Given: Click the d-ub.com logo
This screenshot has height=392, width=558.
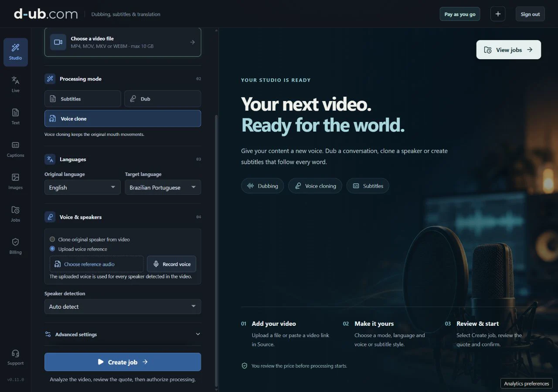Looking at the screenshot, I should click(x=46, y=14).
